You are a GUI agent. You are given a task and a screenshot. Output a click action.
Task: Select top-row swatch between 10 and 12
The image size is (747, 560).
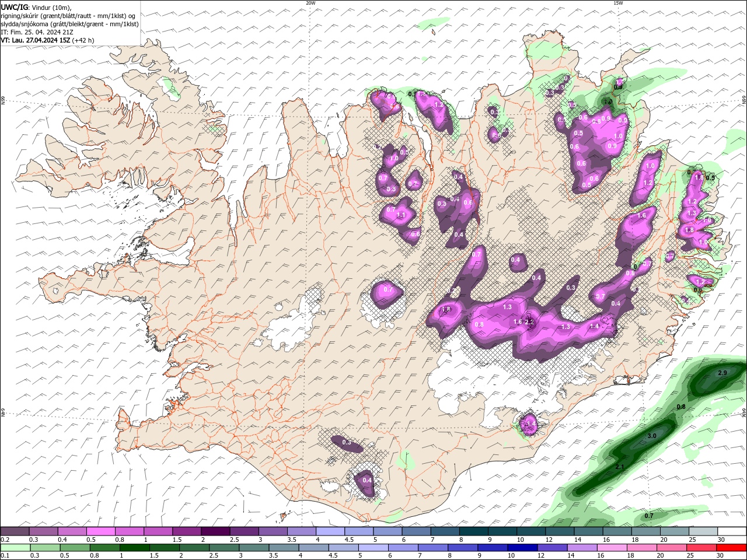click(530, 531)
